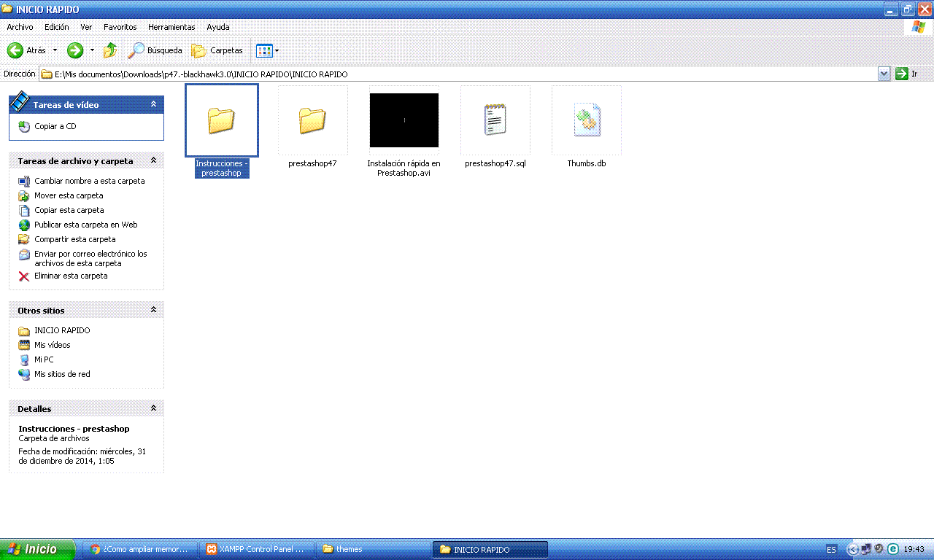
Task: Go up one folder level
Action: 110,50
